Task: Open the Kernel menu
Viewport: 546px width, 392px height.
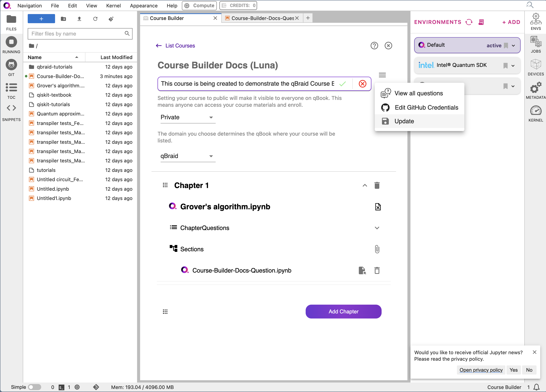Action: [x=113, y=6]
